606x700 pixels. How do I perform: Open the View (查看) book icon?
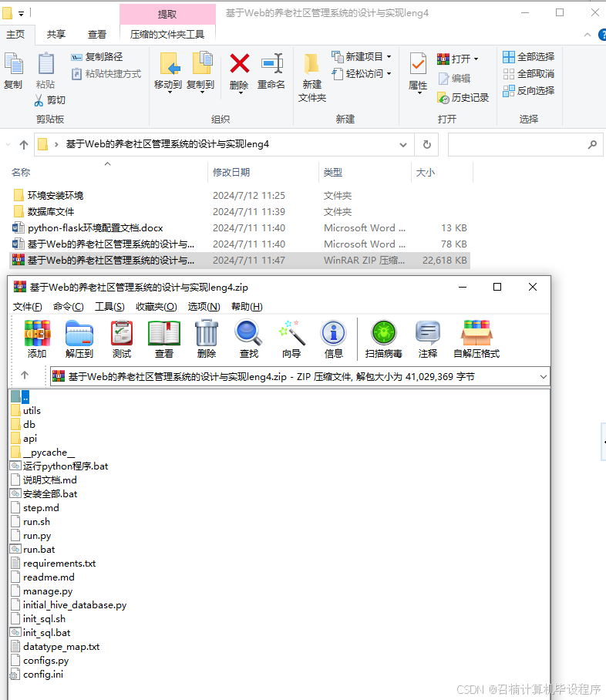pyautogui.click(x=164, y=339)
